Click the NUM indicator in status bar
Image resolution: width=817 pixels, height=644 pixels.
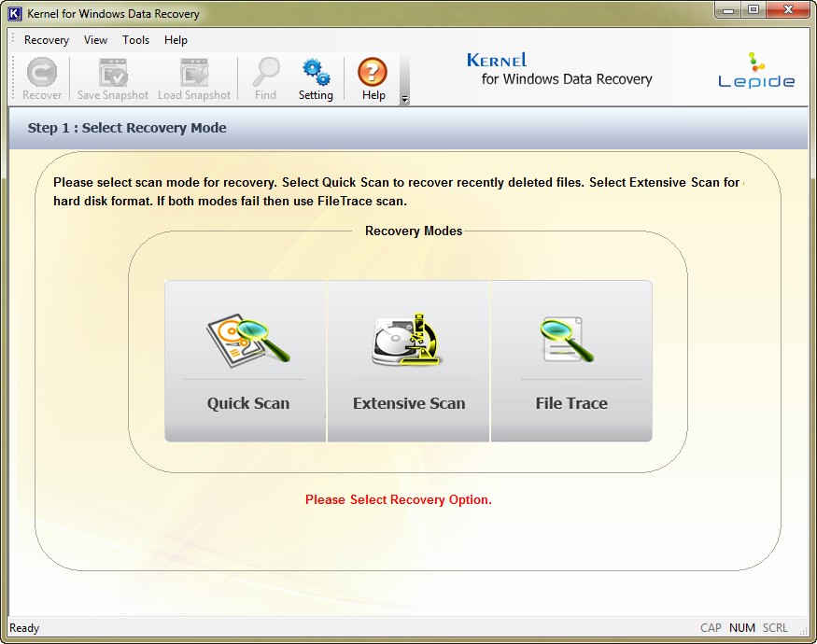point(742,628)
